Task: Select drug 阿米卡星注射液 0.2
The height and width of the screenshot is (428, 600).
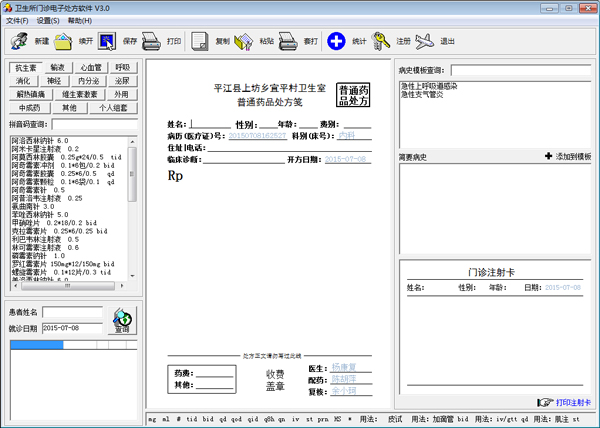Action: (x=45, y=149)
